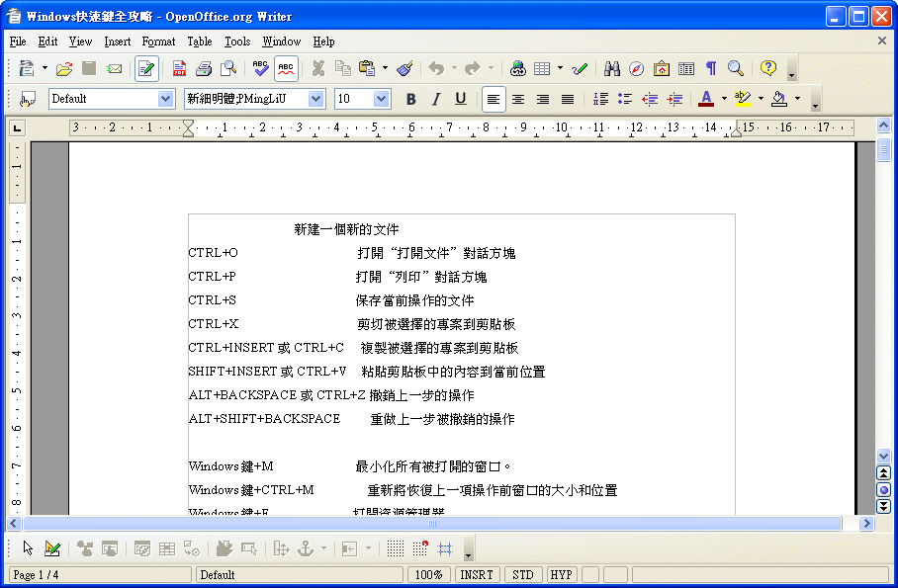This screenshot has width=898, height=588.
Task: Open Background Color dropdown arrow
Action: [797, 99]
